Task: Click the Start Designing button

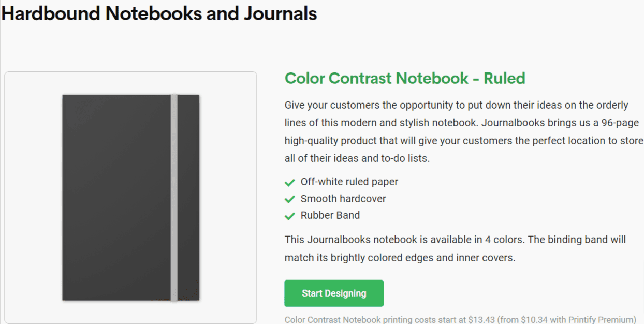Action: click(333, 293)
